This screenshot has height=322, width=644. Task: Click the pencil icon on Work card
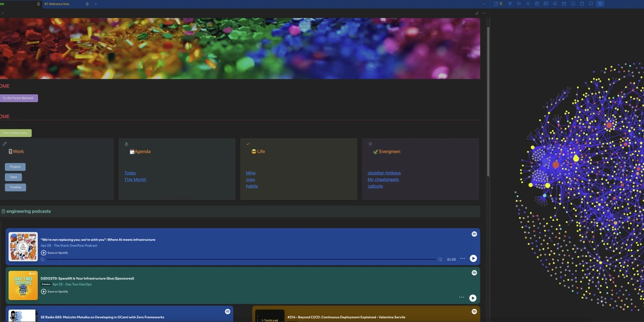(5, 144)
